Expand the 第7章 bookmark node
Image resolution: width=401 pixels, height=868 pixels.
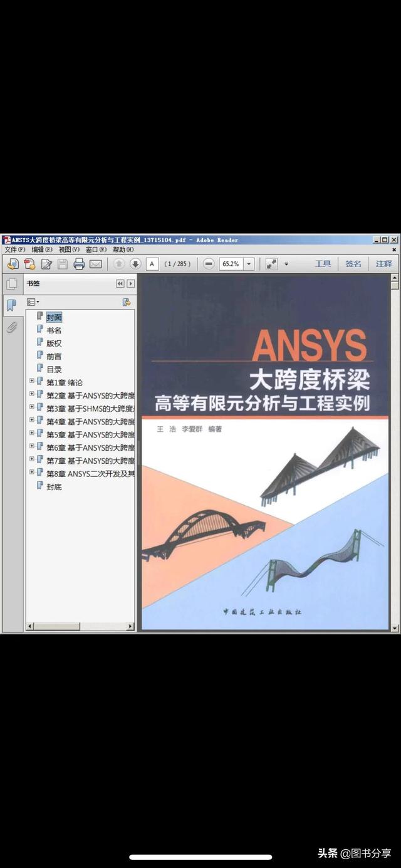coord(32,459)
